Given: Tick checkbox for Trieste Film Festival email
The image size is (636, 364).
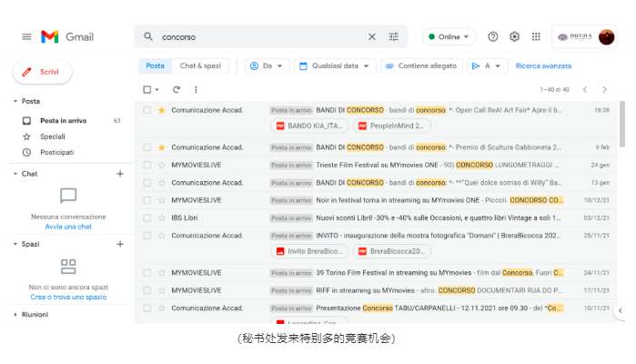Looking at the screenshot, I should [x=147, y=165].
